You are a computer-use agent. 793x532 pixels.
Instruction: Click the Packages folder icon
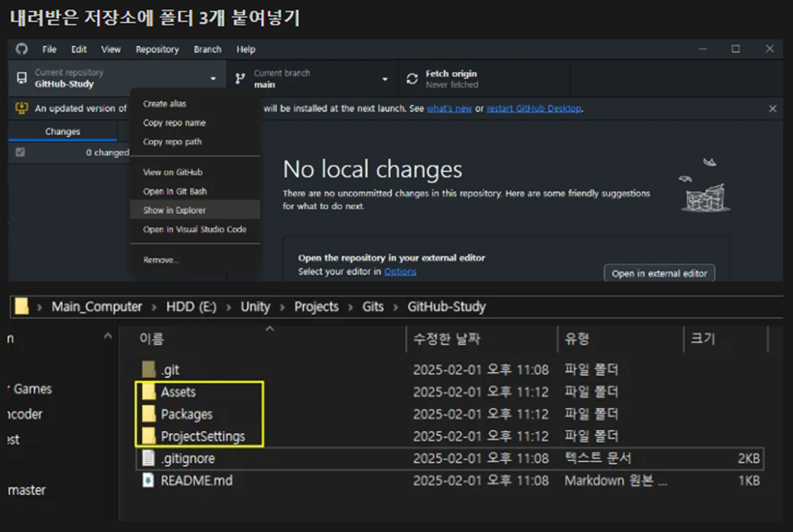coord(148,414)
